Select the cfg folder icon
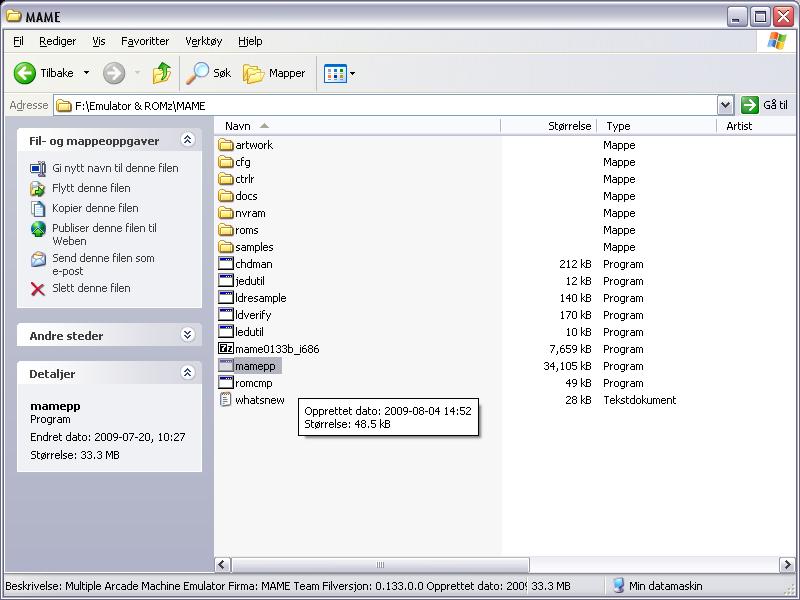The width and height of the screenshot is (800, 600). point(226,162)
